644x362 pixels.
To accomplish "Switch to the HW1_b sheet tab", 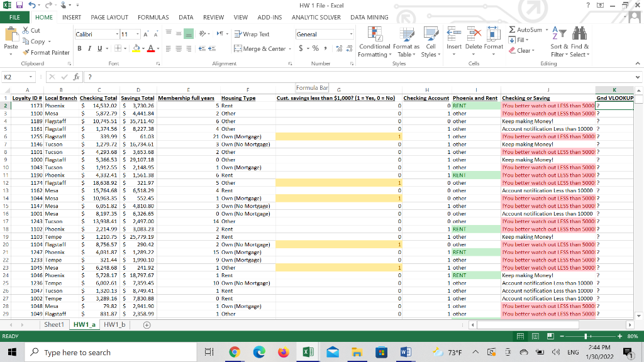I will (x=113, y=325).
